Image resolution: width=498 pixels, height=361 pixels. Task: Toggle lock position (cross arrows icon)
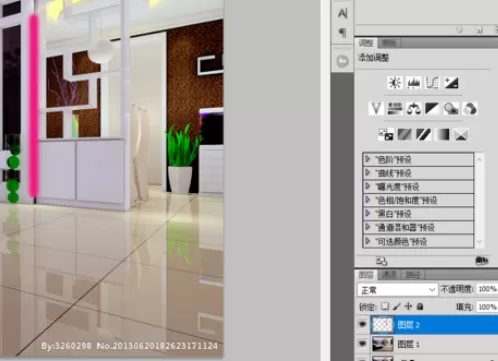click(x=408, y=306)
